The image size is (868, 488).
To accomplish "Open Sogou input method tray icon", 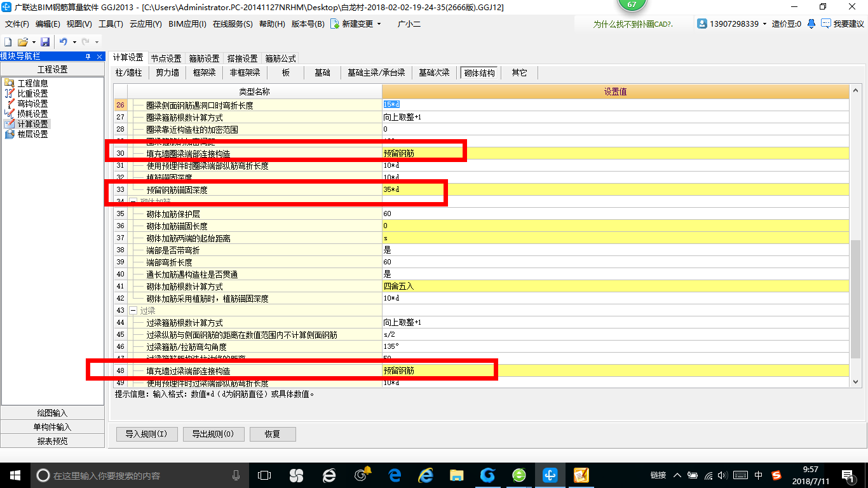I will pos(776,475).
